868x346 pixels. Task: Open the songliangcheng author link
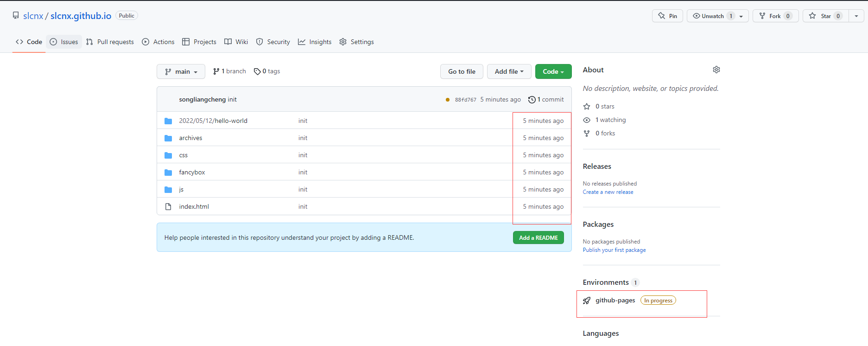click(x=203, y=99)
